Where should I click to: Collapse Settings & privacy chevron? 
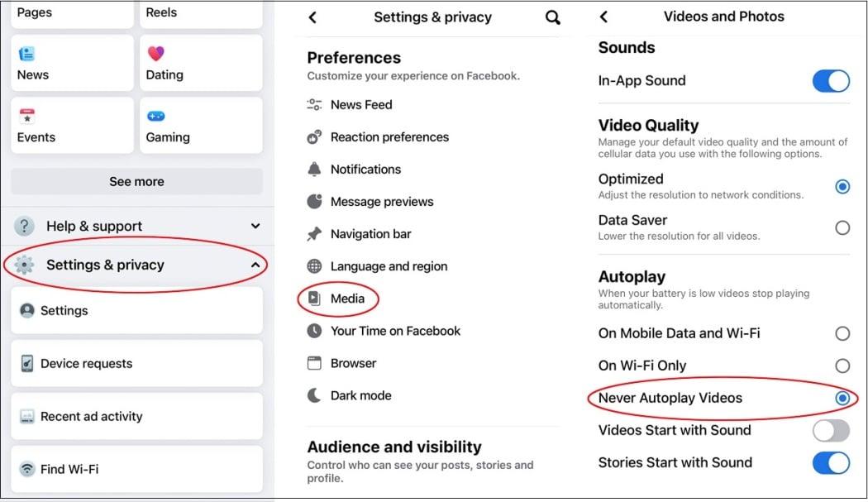(255, 265)
